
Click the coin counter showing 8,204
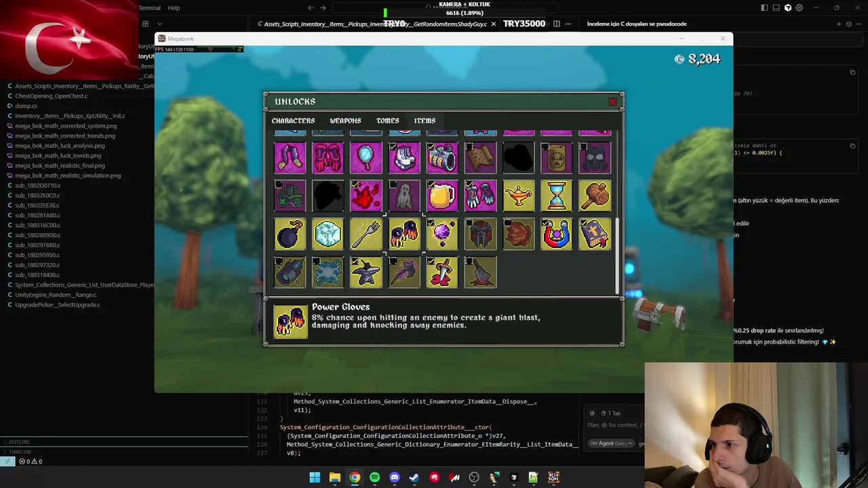point(697,59)
